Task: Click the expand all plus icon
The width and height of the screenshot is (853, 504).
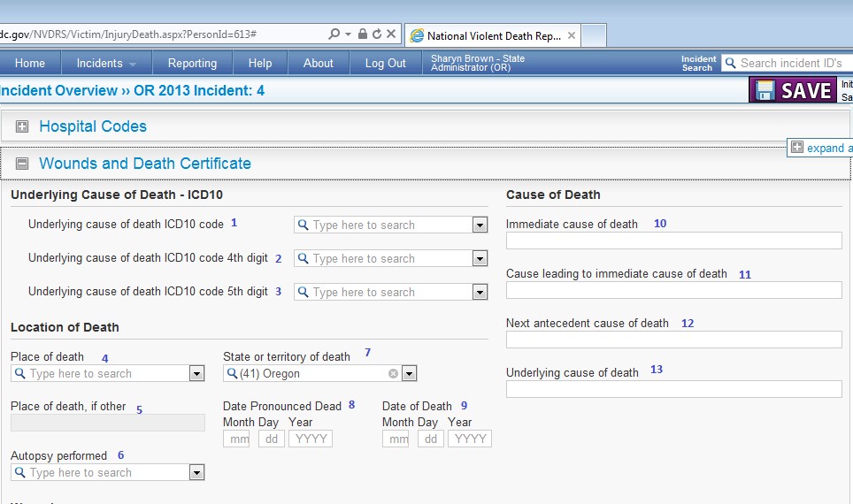Action: 797,148
